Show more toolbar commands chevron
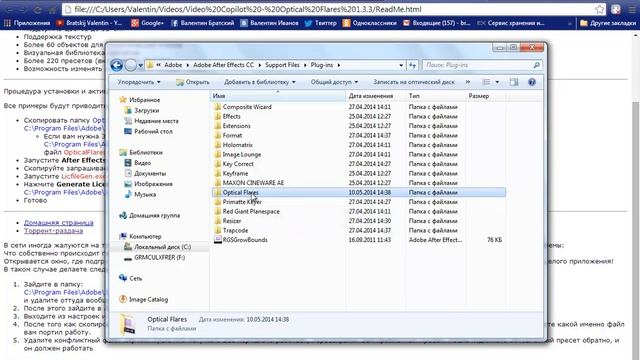This screenshot has height=360, width=640. [468, 82]
